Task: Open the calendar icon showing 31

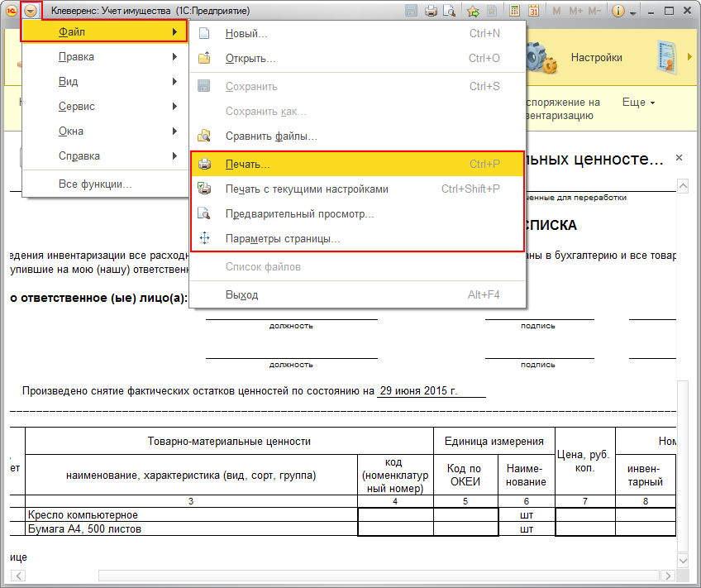Action: [x=534, y=11]
